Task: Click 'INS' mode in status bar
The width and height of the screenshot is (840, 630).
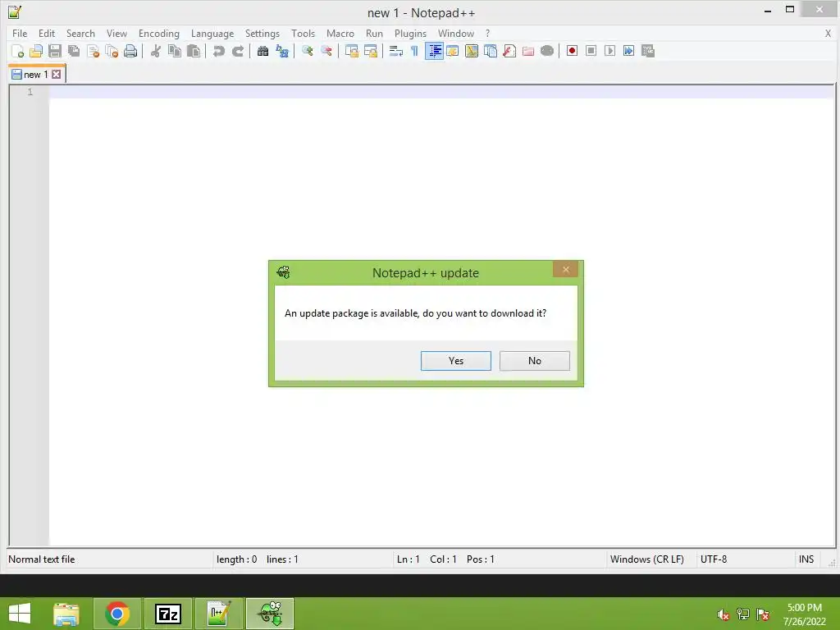Action: coord(806,559)
